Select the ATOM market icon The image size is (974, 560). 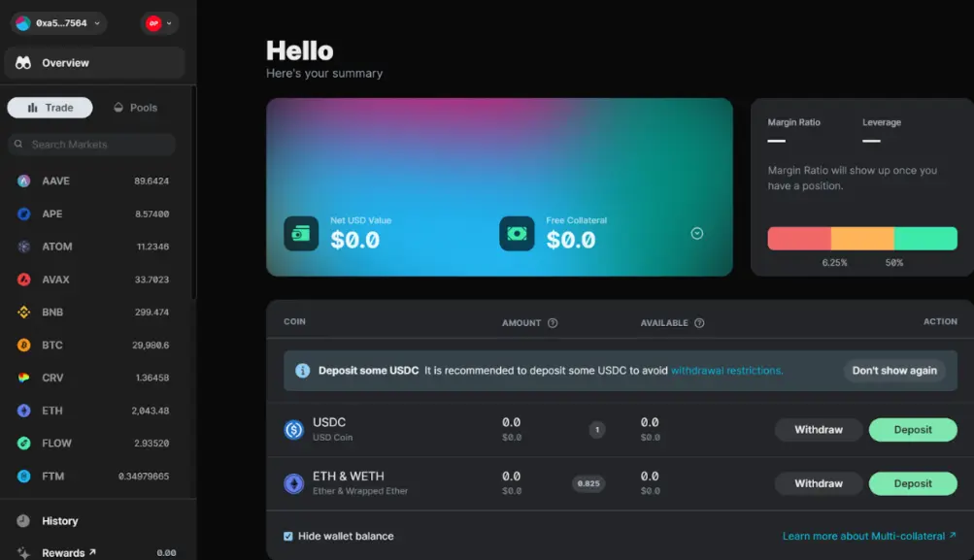pyautogui.click(x=23, y=247)
